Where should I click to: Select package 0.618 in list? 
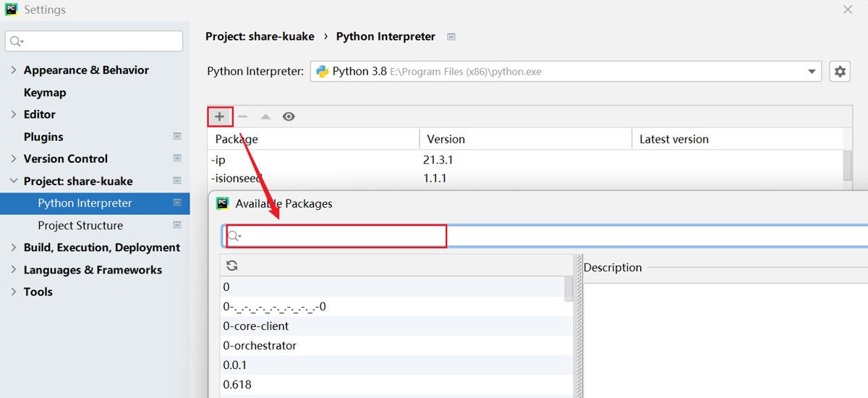393,384
